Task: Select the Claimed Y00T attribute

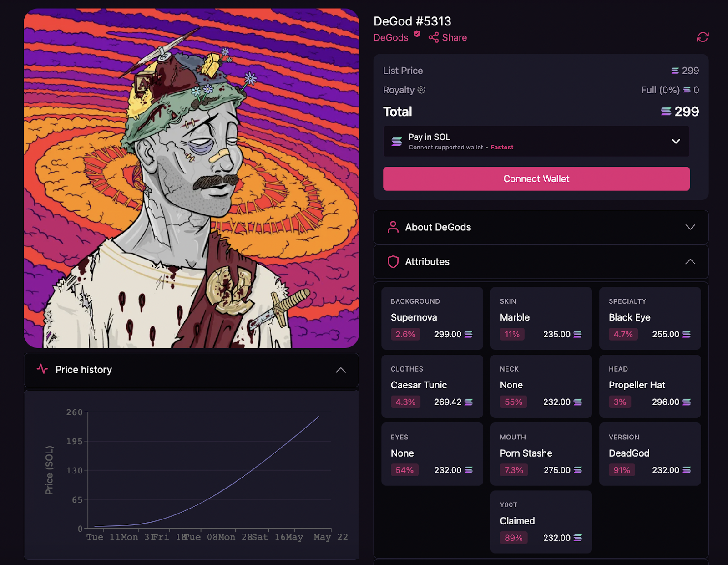Action: click(x=541, y=522)
